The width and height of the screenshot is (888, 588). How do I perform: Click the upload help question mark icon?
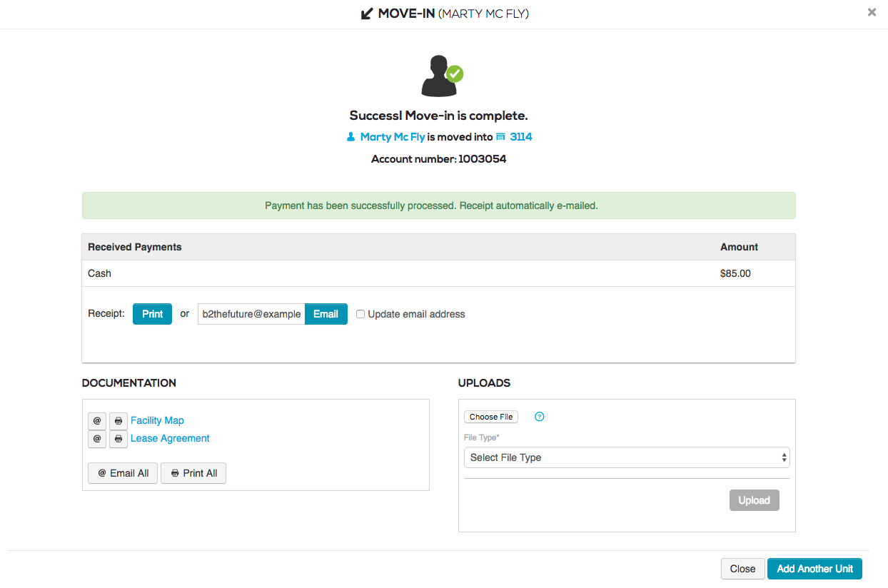pyautogui.click(x=540, y=417)
